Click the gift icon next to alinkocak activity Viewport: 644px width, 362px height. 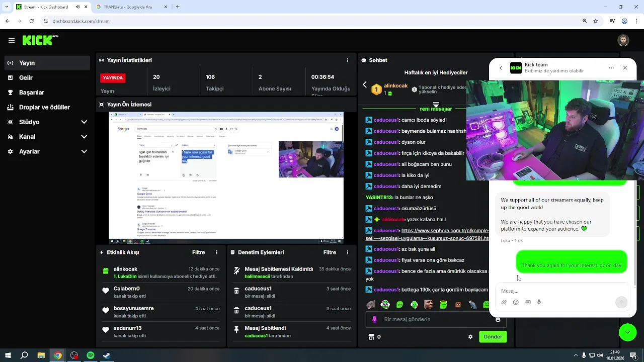point(105,271)
